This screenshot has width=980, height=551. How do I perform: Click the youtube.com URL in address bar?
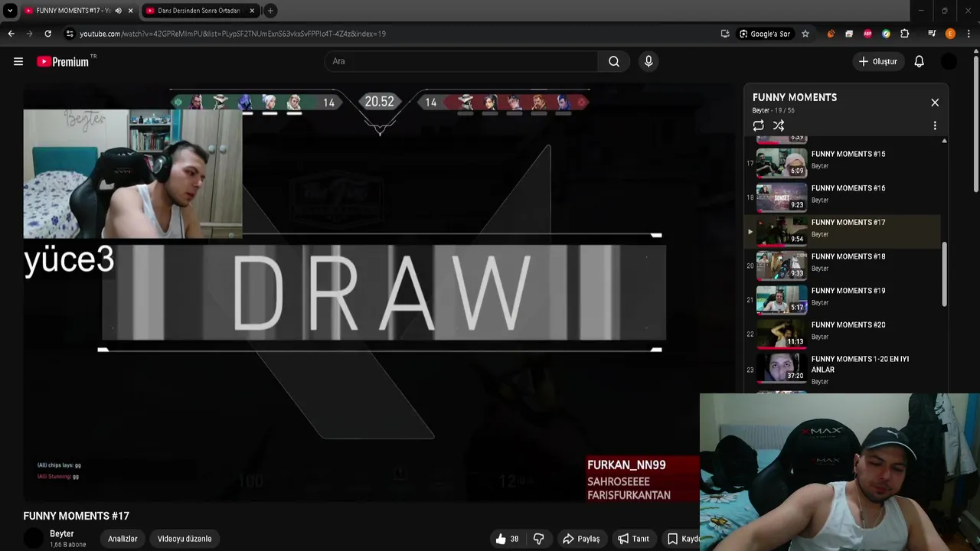tap(232, 34)
